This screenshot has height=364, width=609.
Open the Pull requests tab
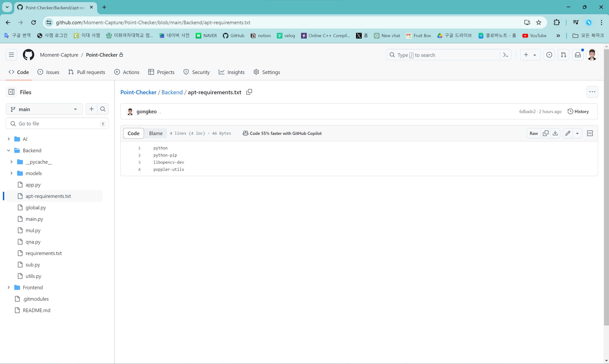coord(87,72)
